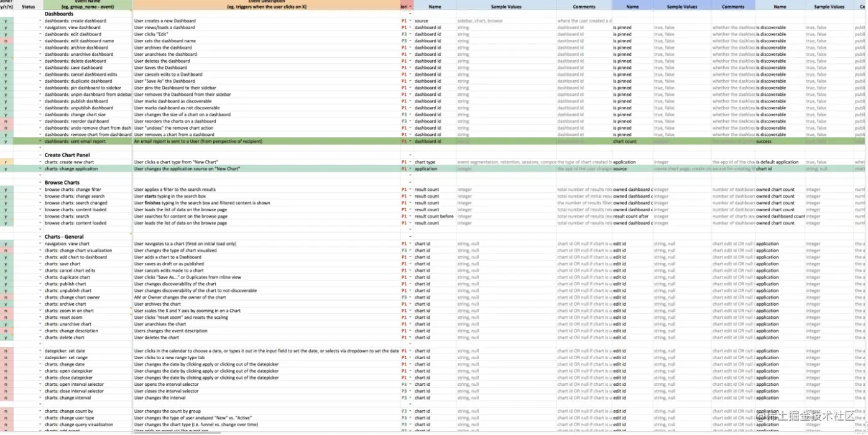Screen dimensions: 868x435
Task: Click description 'User clicks "Edit"'
Action: click(267, 34)
